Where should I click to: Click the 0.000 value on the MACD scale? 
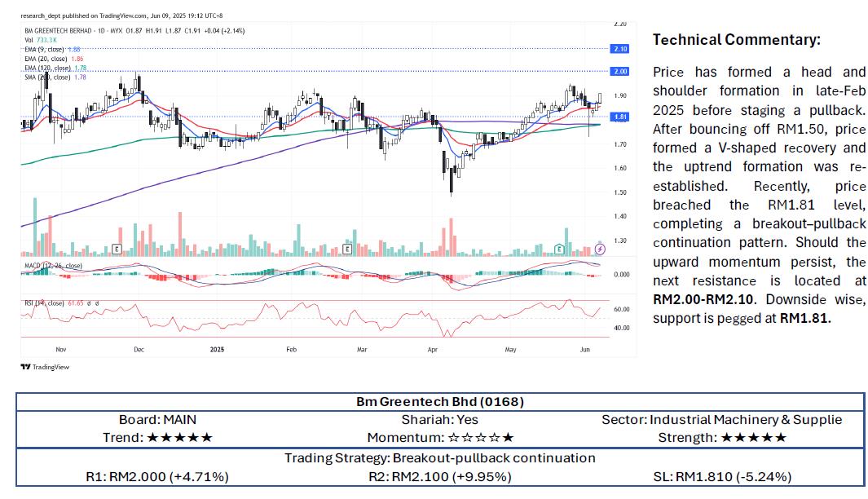point(622,275)
